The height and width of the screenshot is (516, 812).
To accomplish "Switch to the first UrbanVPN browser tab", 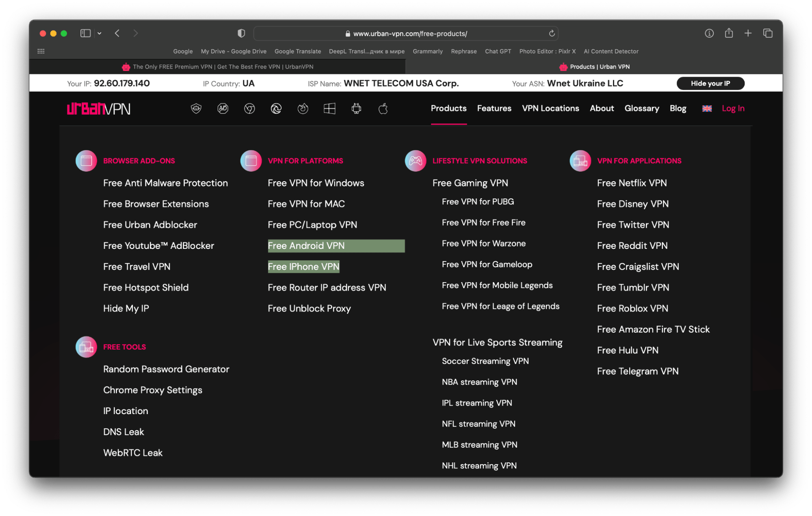I will point(218,67).
